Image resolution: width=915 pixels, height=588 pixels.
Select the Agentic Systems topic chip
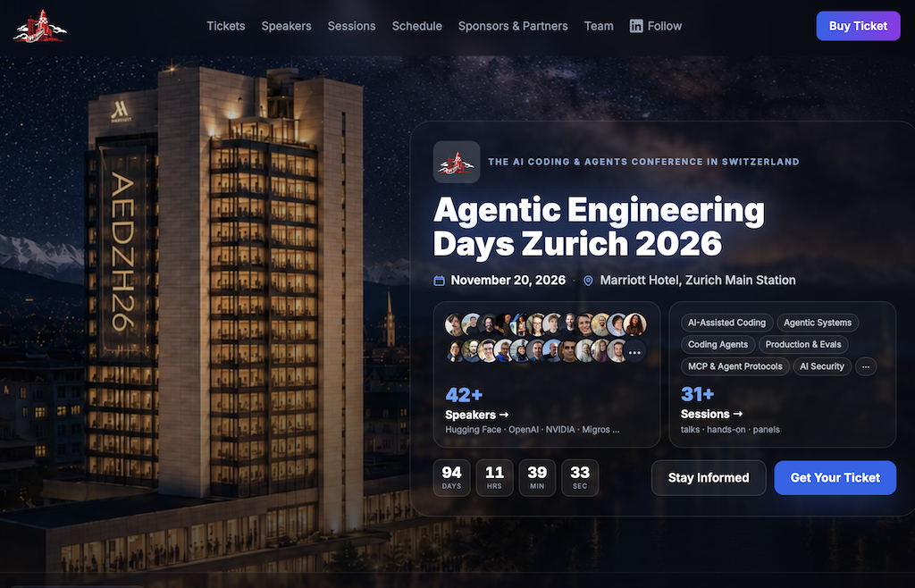(x=818, y=323)
